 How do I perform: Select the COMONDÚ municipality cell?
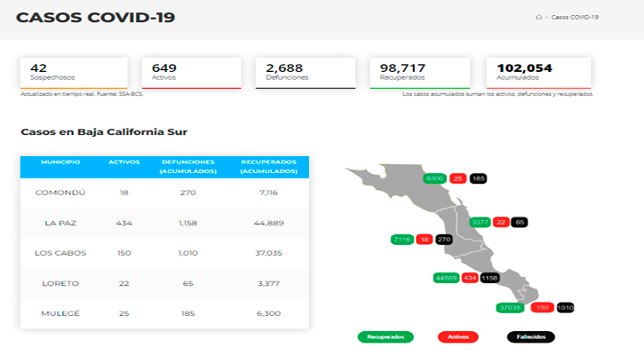(x=60, y=193)
